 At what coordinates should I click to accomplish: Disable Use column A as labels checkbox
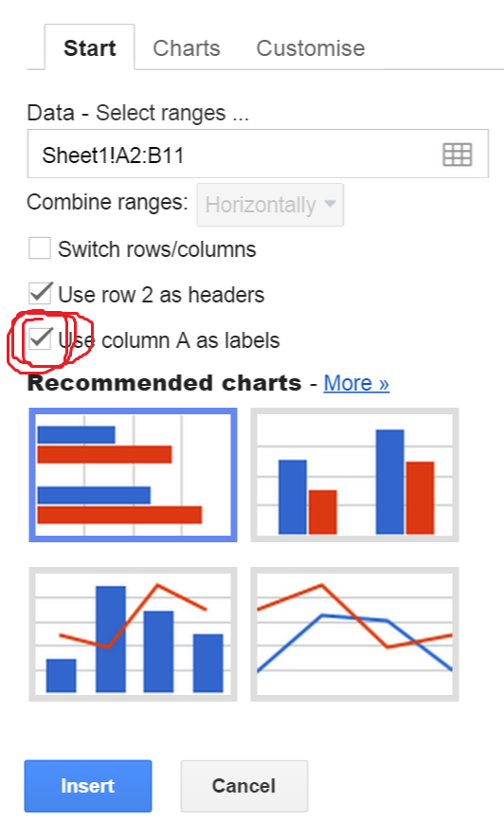tap(40, 339)
